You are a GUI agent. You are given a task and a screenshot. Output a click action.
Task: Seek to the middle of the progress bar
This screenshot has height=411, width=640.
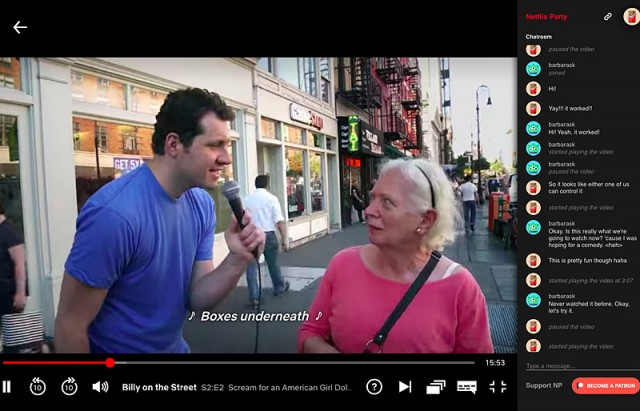pos(239,362)
